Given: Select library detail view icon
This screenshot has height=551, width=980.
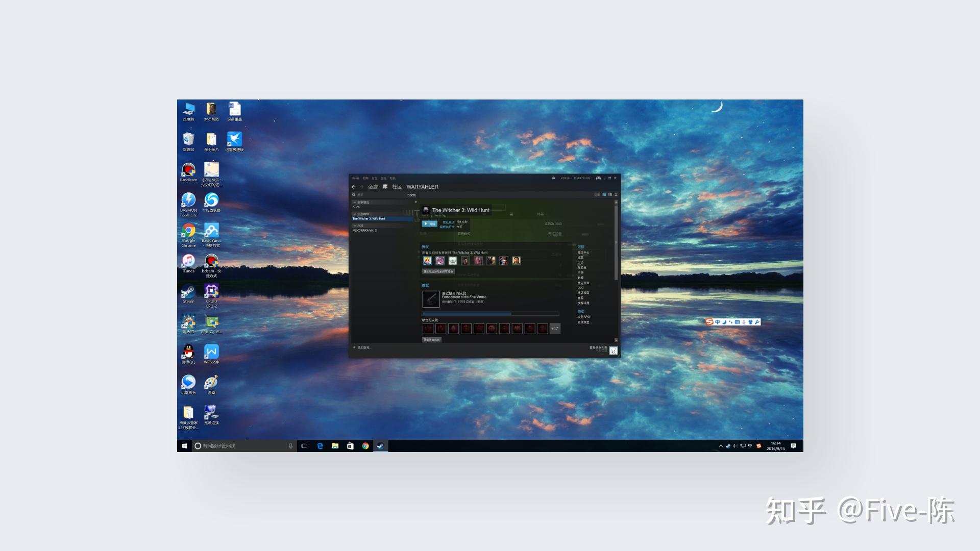Looking at the screenshot, I should tap(604, 195).
